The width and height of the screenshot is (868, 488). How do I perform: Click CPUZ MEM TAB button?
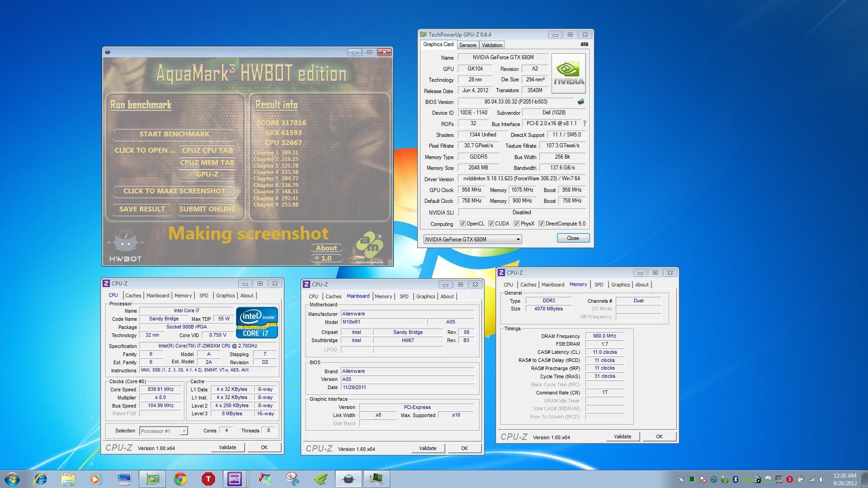pyautogui.click(x=207, y=163)
